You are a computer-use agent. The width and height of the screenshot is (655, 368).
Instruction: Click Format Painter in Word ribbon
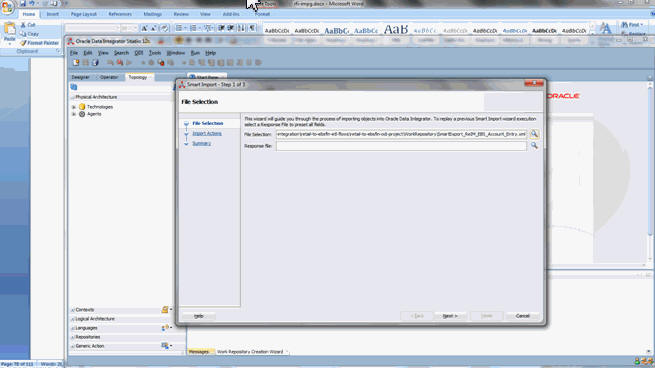tap(39, 43)
